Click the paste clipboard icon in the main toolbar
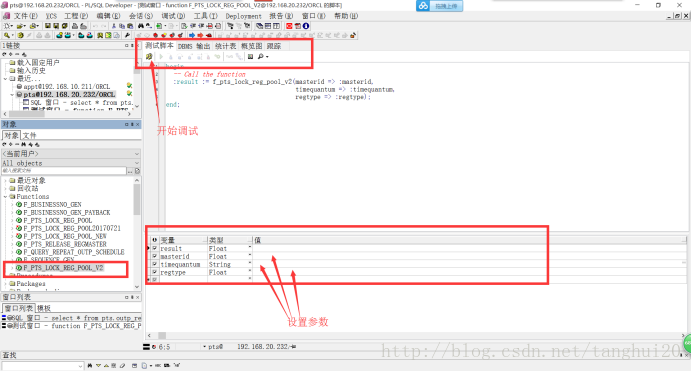692x371 pixels. (x=130, y=26)
